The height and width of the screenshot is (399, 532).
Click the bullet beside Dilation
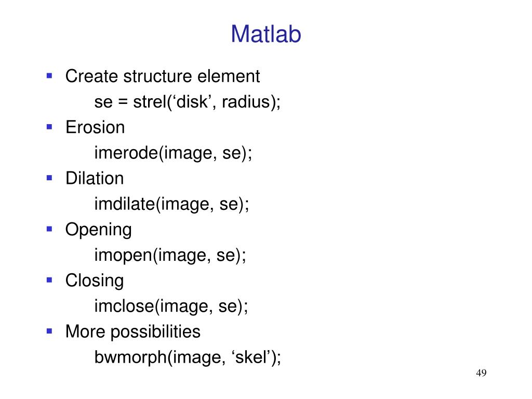pyautogui.click(x=49, y=178)
